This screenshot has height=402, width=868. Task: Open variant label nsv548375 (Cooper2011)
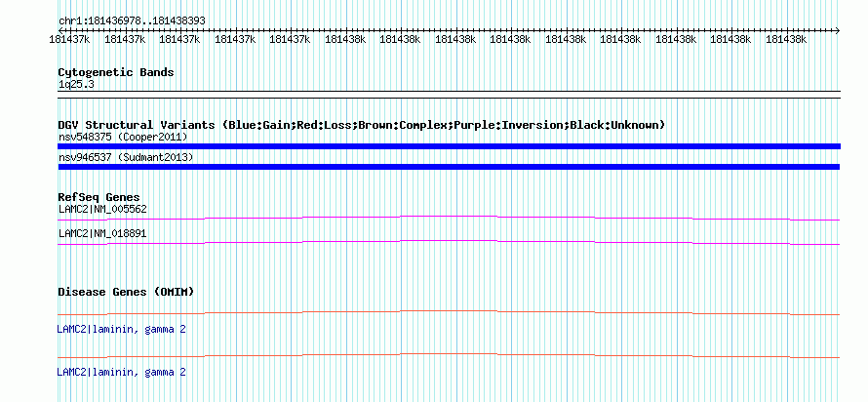pos(124,137)
